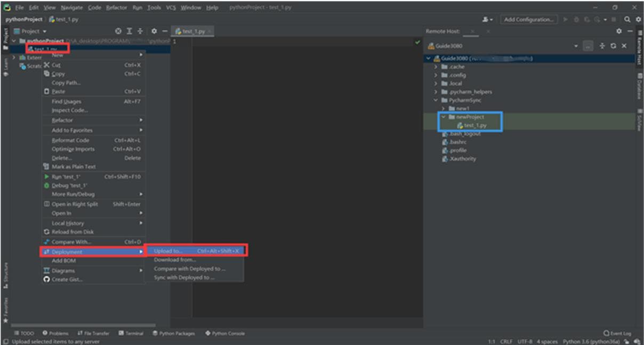
Task: Open the Remote Host settings gear
Action: (x=619, y=31)
